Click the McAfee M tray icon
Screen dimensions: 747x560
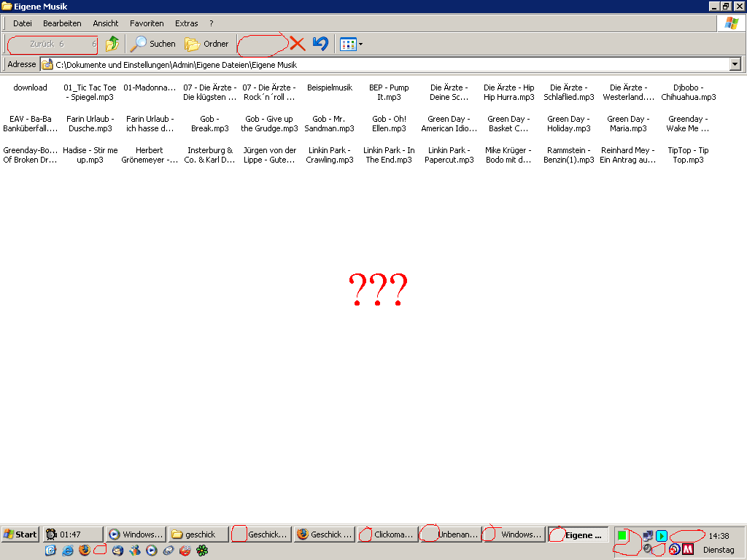pos(688,549)
